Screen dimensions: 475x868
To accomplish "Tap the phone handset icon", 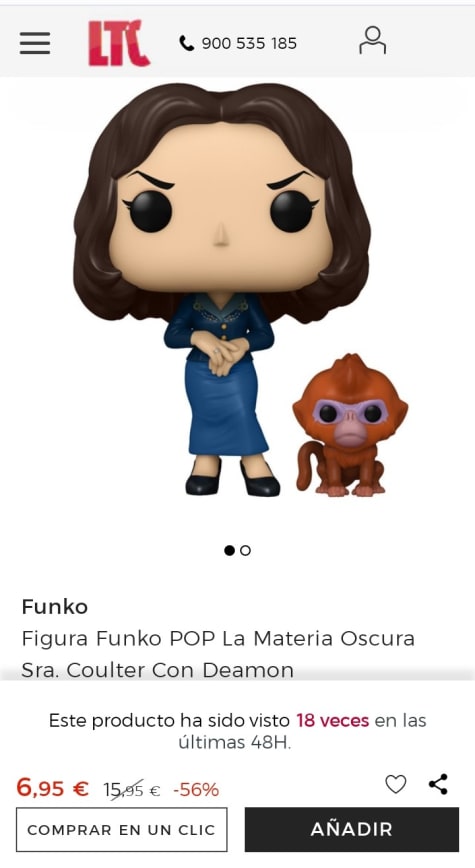I will 187,43.
